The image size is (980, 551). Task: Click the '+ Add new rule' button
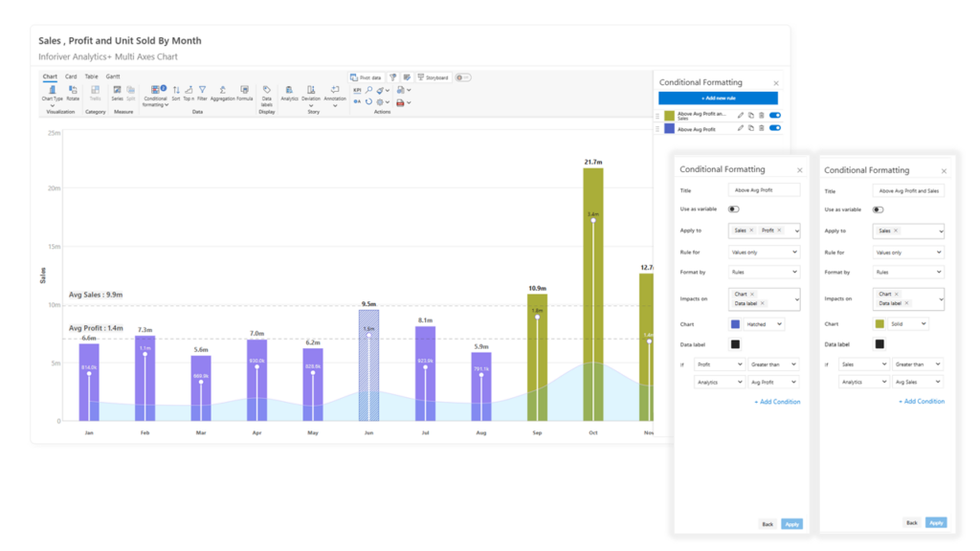click(718, 99)
